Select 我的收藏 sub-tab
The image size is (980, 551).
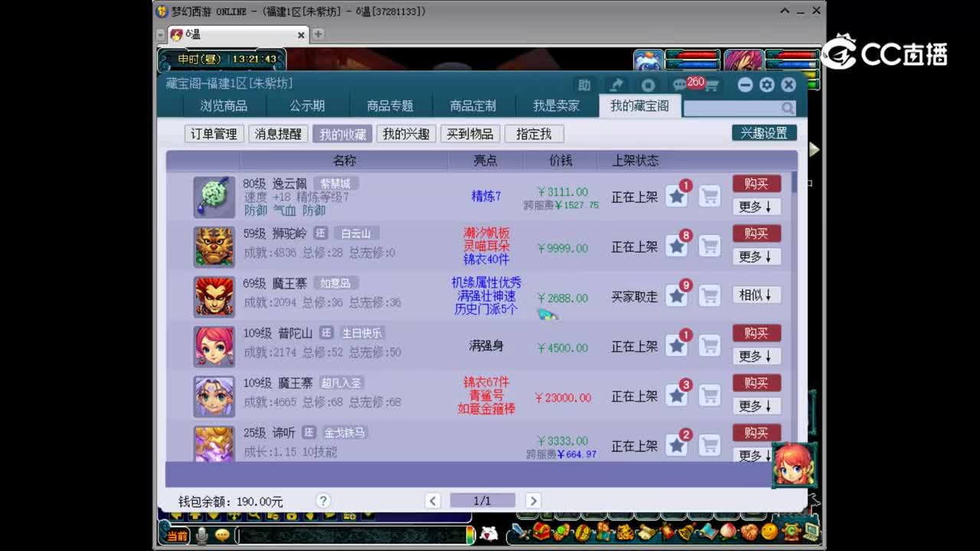click(342, 134)
